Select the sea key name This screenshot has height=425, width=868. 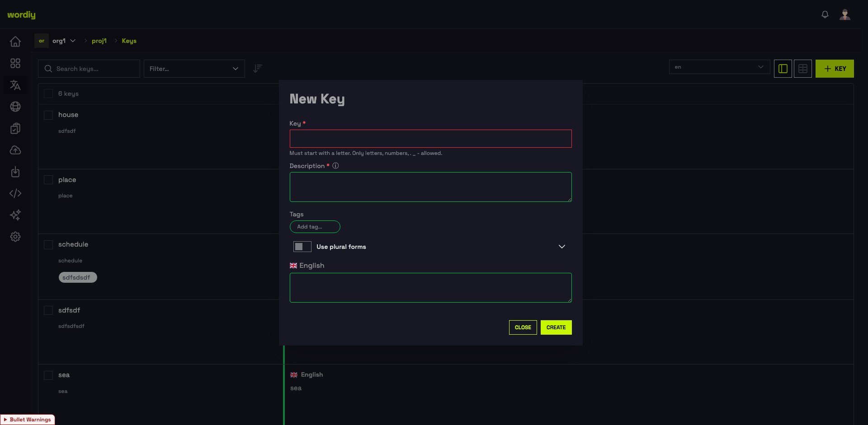click(x=64, y=375)
